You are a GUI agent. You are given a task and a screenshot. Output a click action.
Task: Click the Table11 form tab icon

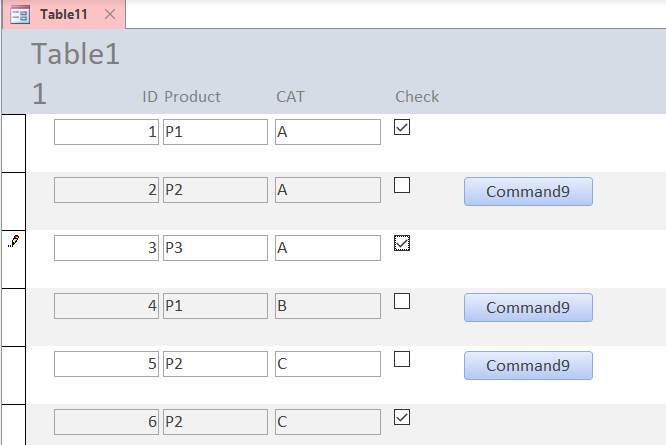point(19,14)
